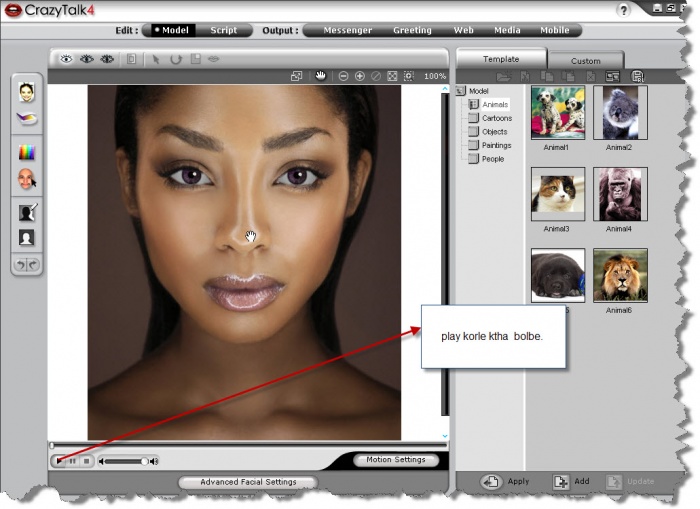The height and width of the screenshot is (509, 700).
Task: Switch to the Custom tab
Action: pos(585,61)
